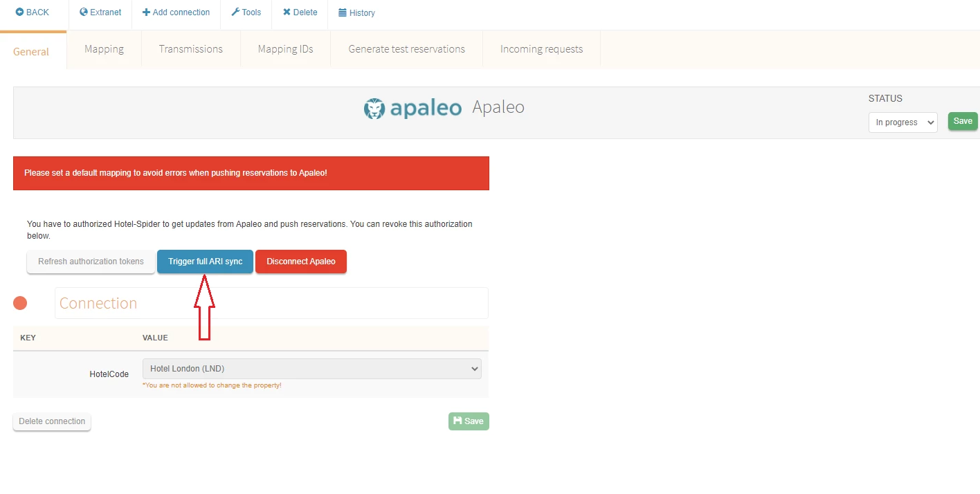Click the Apaleo lion logo

pyautogui.click(x=374, y=108)
